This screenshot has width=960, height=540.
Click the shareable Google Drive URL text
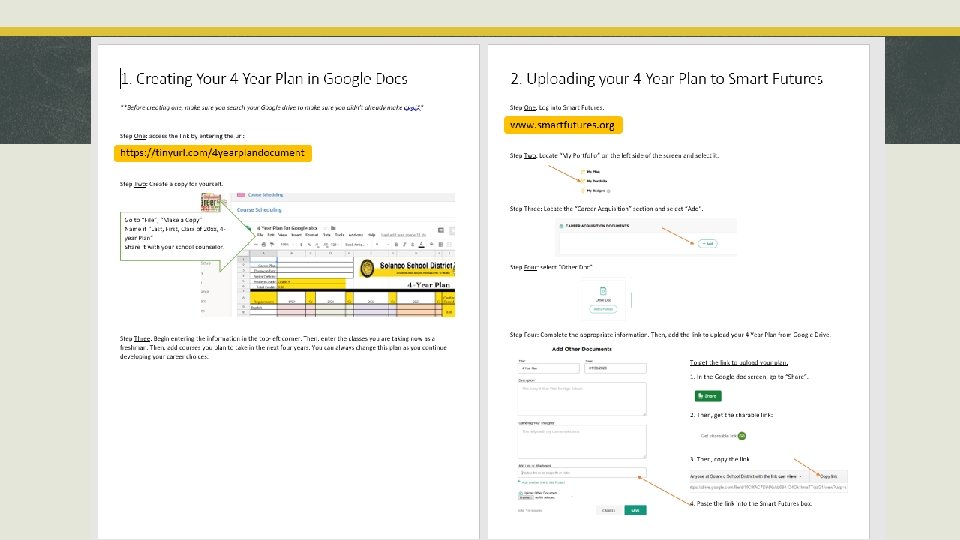point(768,487)
